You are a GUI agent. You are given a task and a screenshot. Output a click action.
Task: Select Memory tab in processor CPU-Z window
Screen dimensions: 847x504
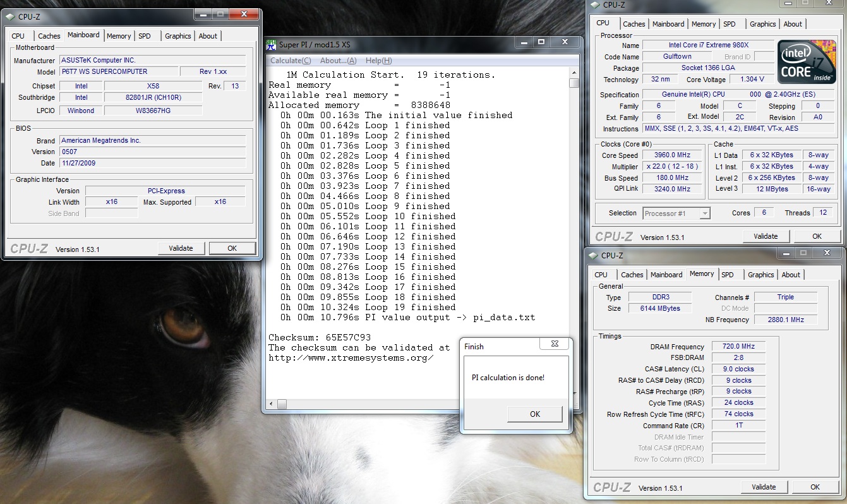(x=704, y=24)
